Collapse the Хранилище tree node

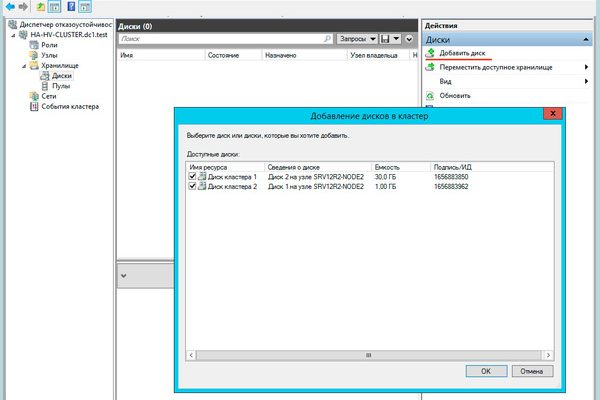point(23,66)
